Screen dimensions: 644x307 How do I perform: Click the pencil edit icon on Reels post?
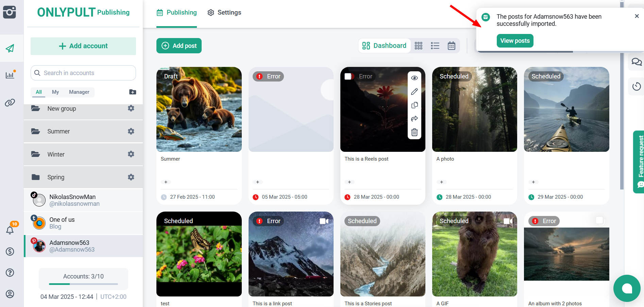[414, 92]
